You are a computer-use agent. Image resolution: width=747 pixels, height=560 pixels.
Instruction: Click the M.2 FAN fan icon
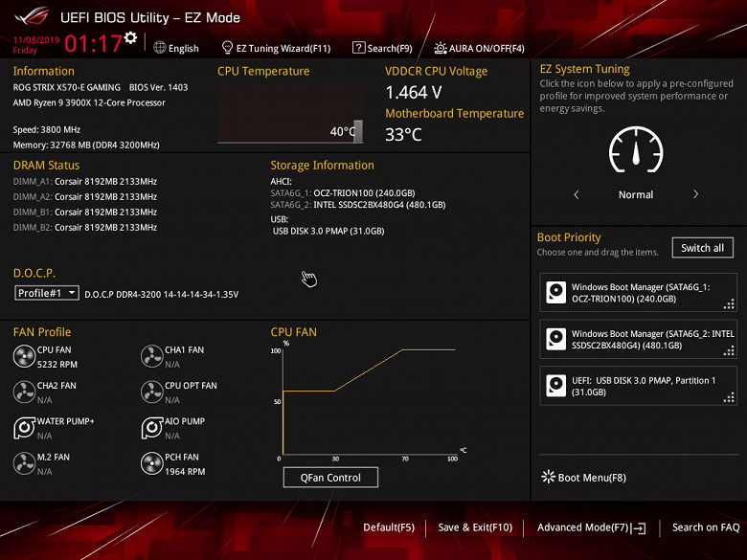24,463
